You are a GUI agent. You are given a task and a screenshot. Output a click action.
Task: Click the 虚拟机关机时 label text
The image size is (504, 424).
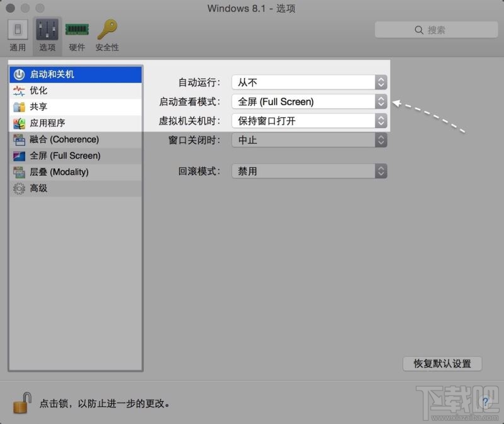[190, 121]
